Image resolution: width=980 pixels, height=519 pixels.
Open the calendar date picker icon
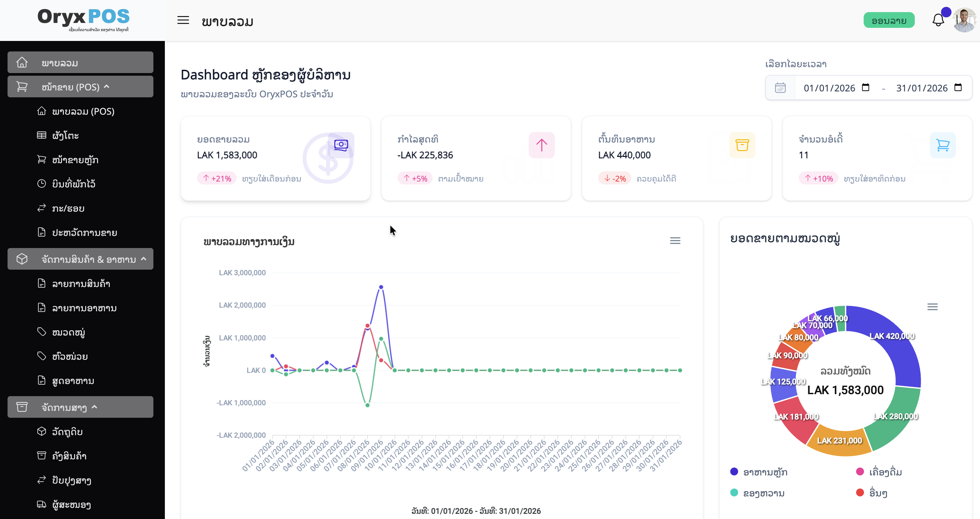781,88
